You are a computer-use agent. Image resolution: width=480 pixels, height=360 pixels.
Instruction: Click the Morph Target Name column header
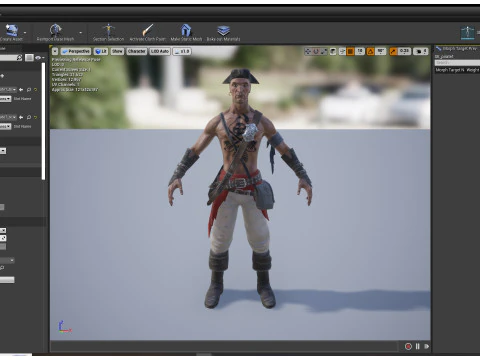point(449,70)
